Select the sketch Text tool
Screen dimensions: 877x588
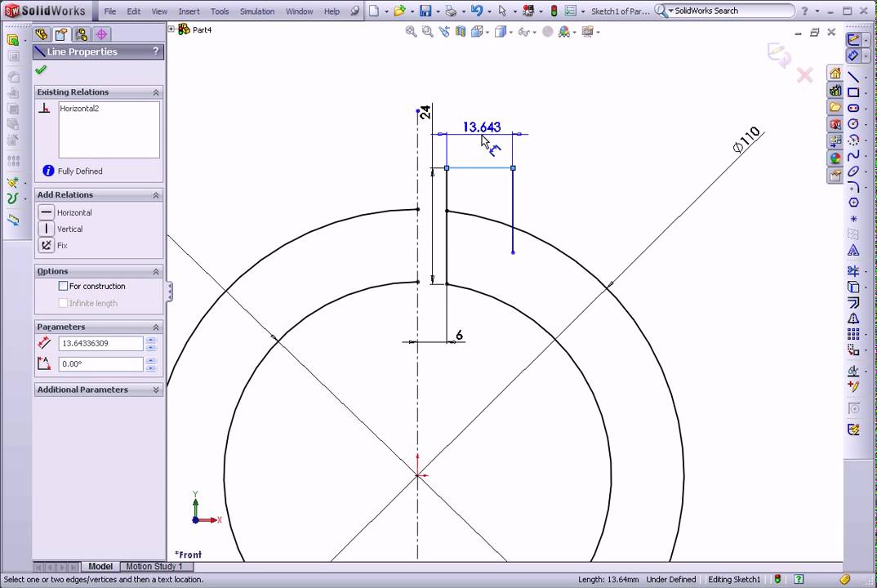tap(853, 250)
